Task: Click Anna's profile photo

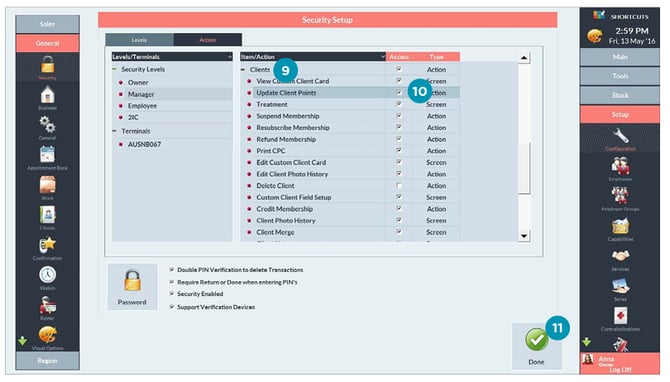Action: tap(588, 359)
